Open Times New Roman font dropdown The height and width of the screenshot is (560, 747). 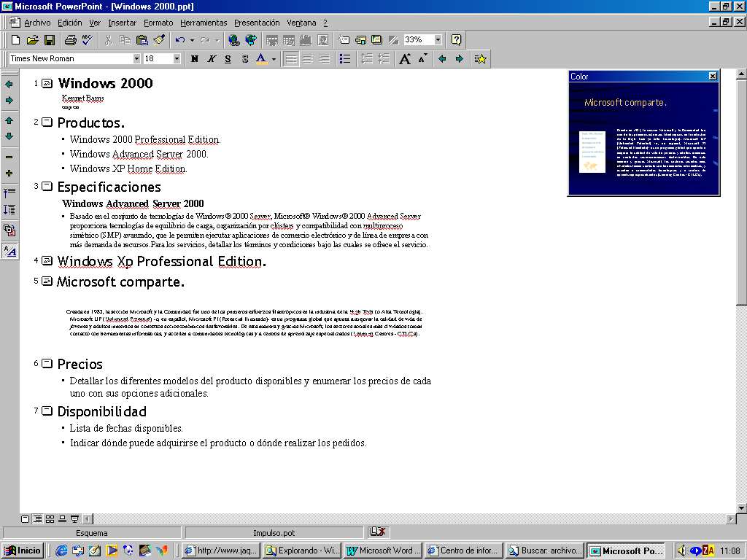(x=136, y=58)
